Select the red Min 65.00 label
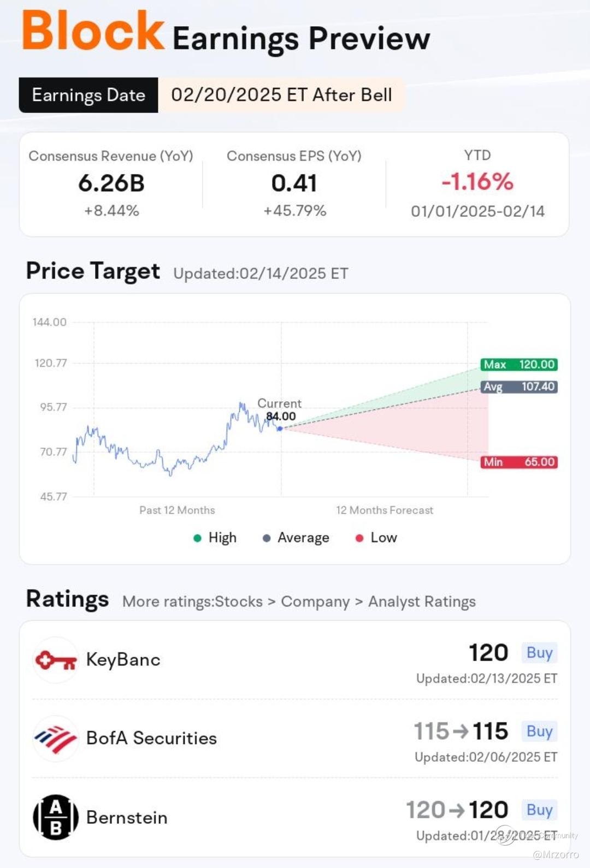Viewport: 590px width, 868px height. pyautogui.click(x=519, y=462)
